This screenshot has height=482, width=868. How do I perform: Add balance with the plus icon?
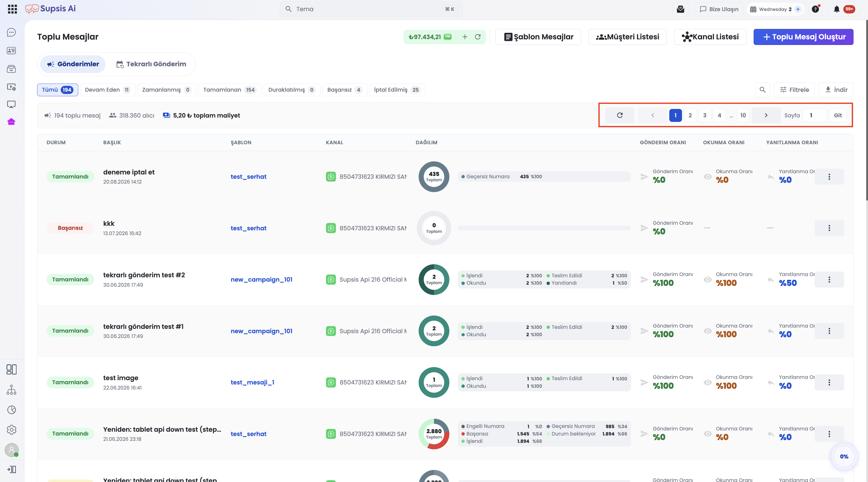pyautogui.click(x=465, y=37)
